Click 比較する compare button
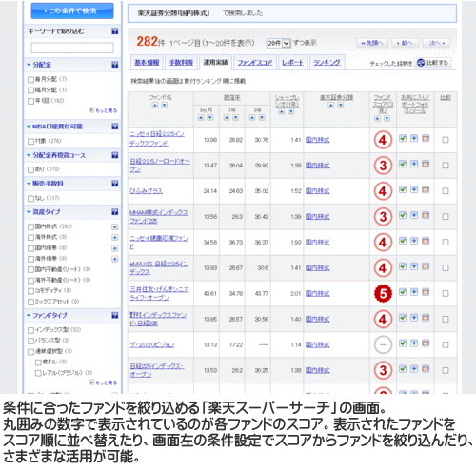Image resolution: width=476 pixels, height=471 pixels. coord(433,63)
